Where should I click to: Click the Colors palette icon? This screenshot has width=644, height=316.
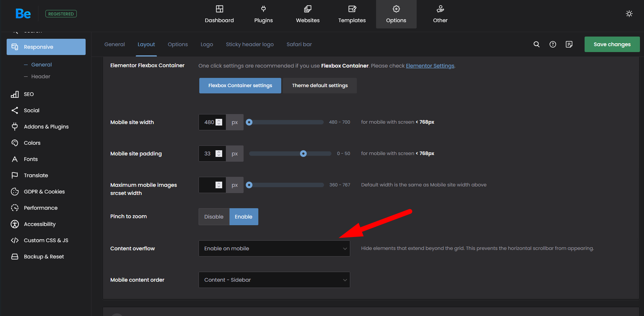click(15, 143)
